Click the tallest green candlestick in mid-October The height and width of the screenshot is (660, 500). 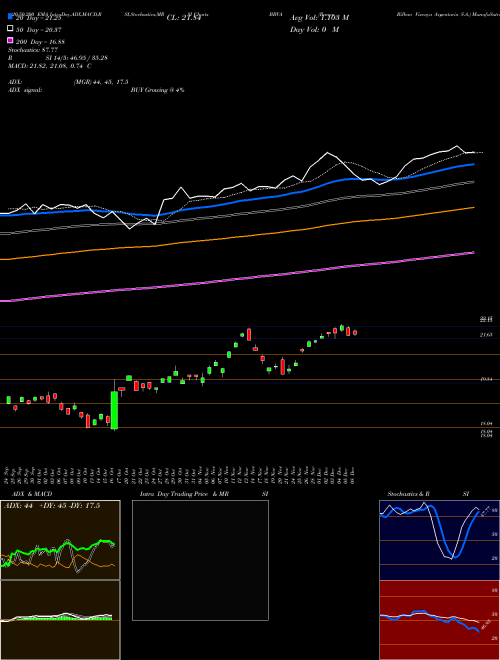pos(114,410)
